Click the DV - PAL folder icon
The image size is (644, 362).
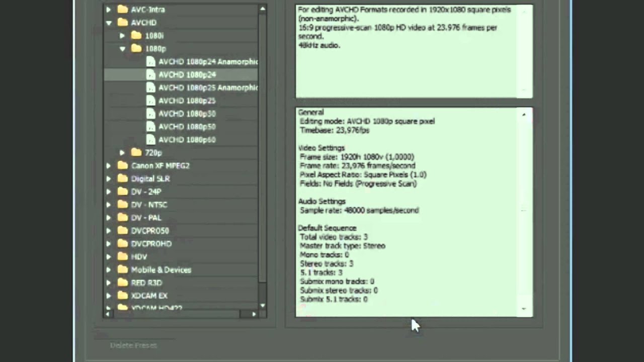coord(123,217)
